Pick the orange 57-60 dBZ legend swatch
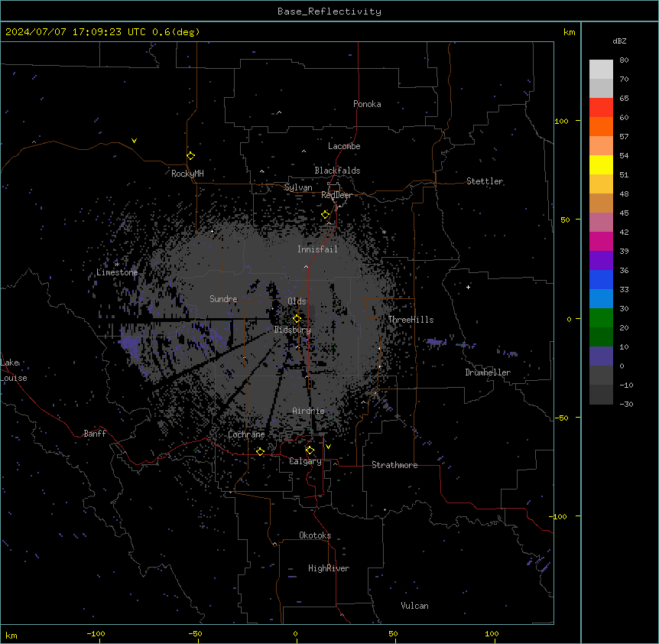Screen dimensions: 659x644 click(x=601, y=126)
